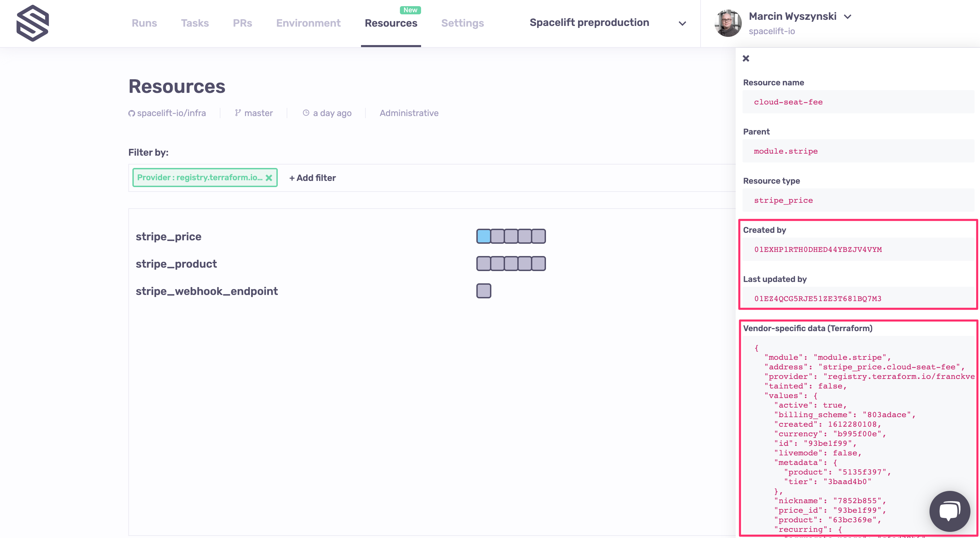Screen dimensions: 980x538
Task: Click the Spacelift logo icon
Action: point(33,23)
